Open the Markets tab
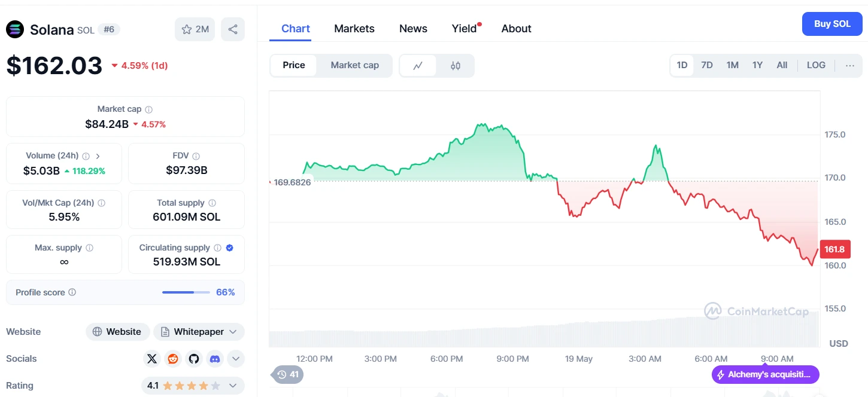This screenshot has width=868, height=397. tap(354, 29)
